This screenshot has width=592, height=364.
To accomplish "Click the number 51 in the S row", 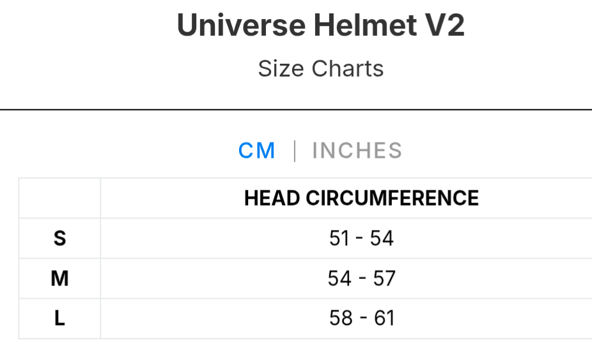I will [339, 238].
